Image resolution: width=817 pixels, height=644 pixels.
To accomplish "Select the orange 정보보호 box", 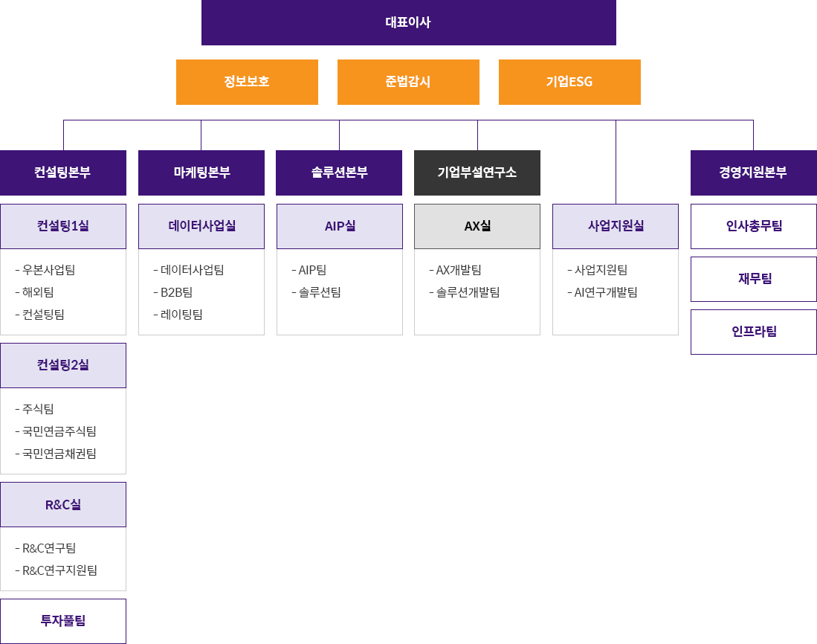I will pyautogui.click(x=247, y=82).
